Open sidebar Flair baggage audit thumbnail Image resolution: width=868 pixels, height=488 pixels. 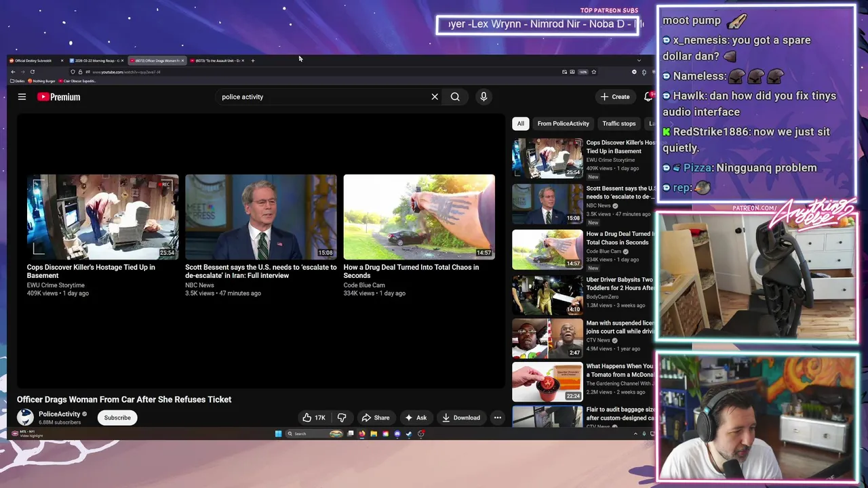pos(547,416)
